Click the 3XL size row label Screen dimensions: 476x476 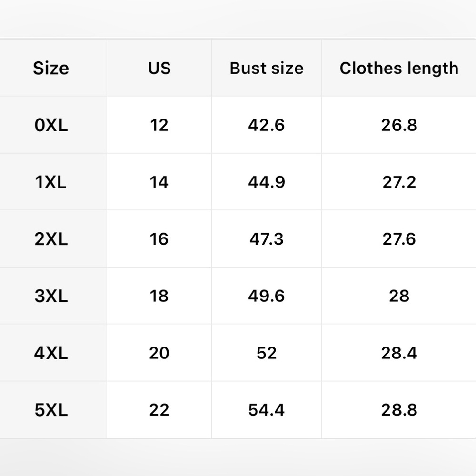tap(51, 296)
